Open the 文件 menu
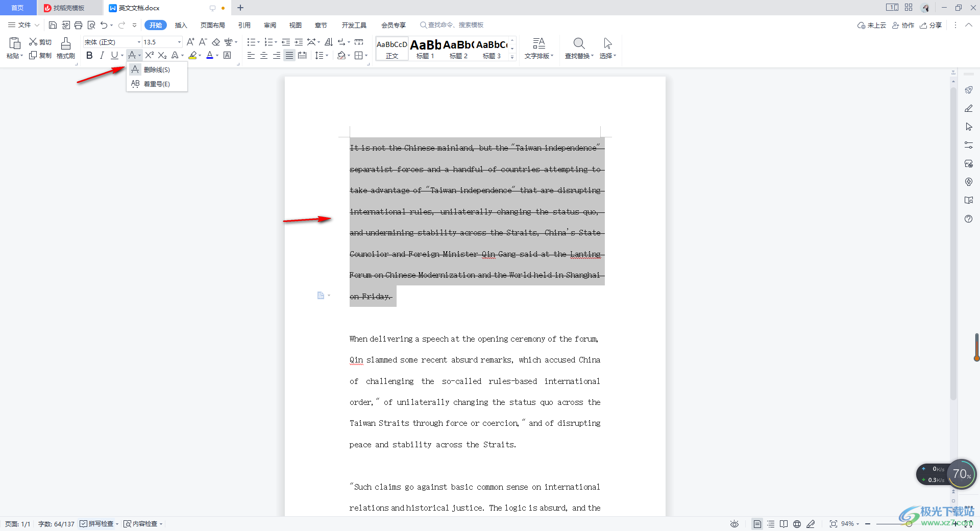Image resolution: width=980 pixels, height=531 pixels. 23,25
